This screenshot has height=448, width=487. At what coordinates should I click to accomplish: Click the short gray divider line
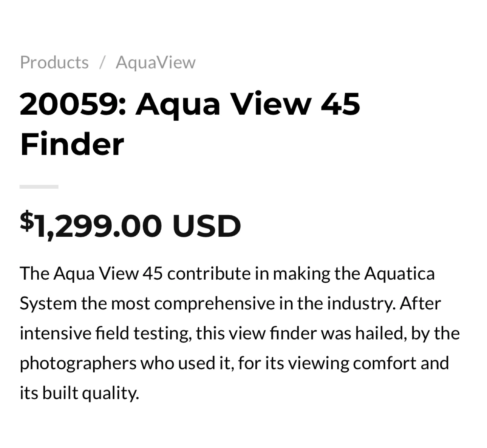pos(39,187)
